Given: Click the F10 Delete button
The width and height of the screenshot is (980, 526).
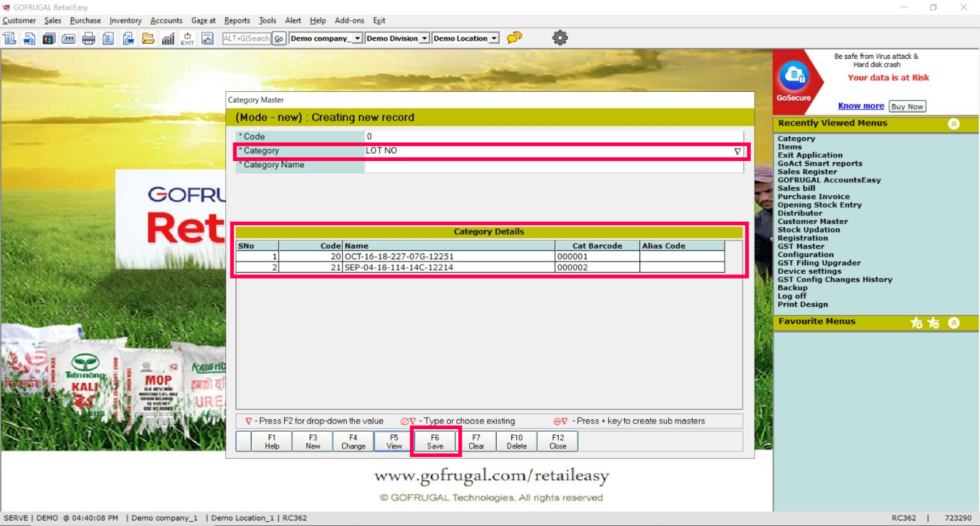Looking at the screenshot, I should tap(517, 441).
